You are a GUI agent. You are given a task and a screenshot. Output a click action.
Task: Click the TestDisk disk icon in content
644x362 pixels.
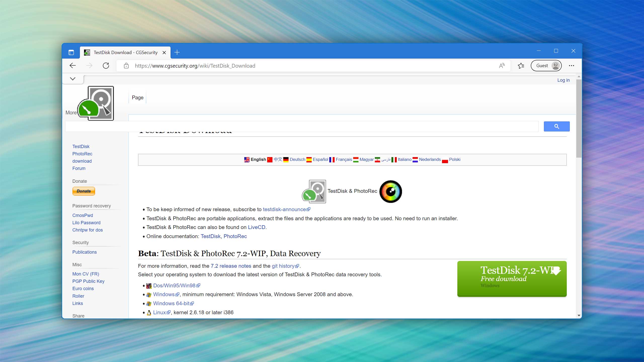(314, 191)
